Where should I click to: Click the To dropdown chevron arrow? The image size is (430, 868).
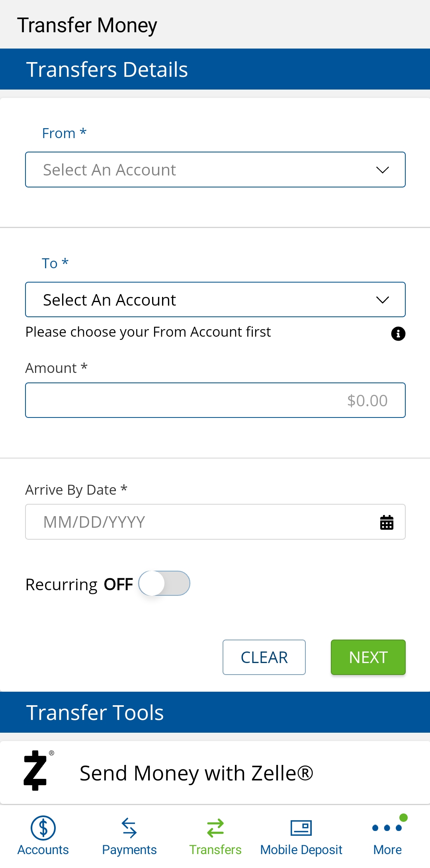click(x=383, y=300)
